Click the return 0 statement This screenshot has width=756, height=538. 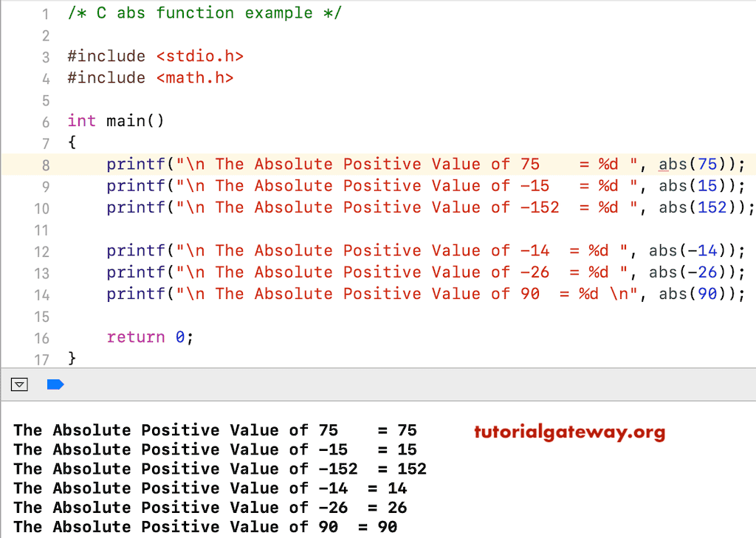tap(148, 337)
